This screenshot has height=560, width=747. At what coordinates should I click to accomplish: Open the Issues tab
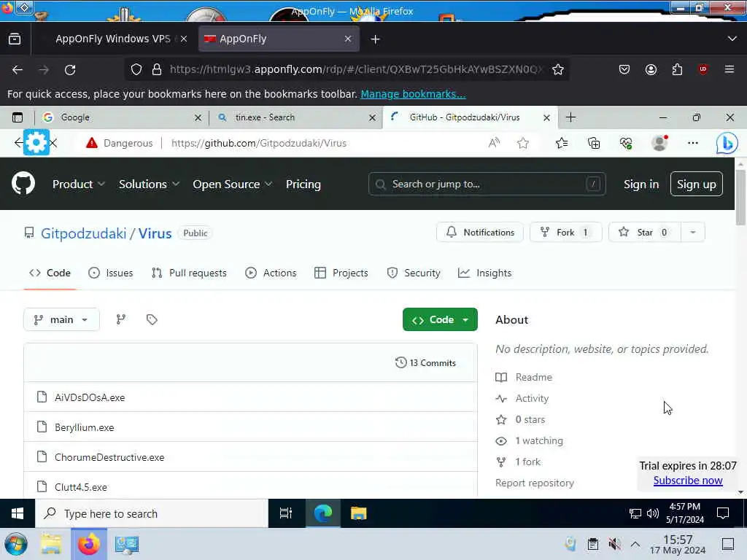tap(111, 273)
